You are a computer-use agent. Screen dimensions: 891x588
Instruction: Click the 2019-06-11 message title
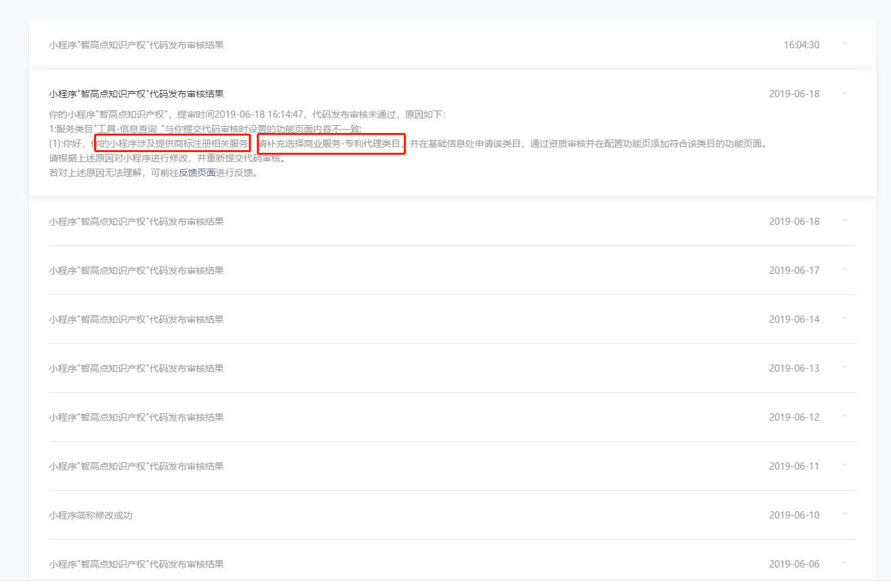136,466
